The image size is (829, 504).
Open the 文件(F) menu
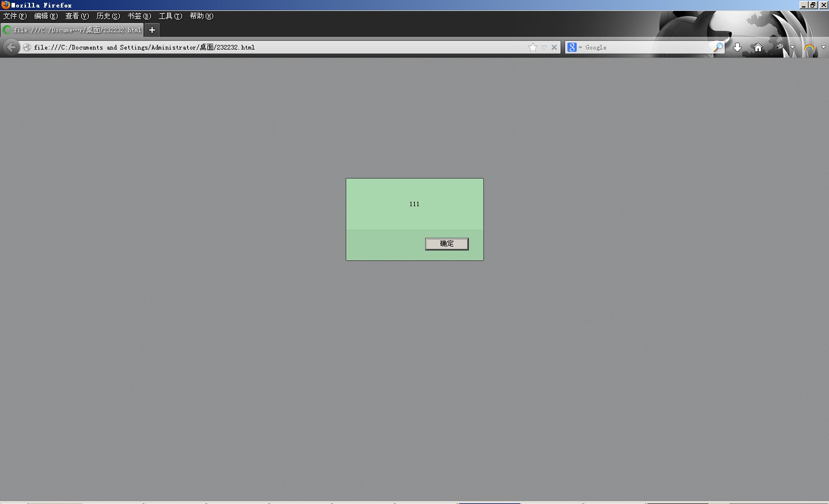coord(15,16)
